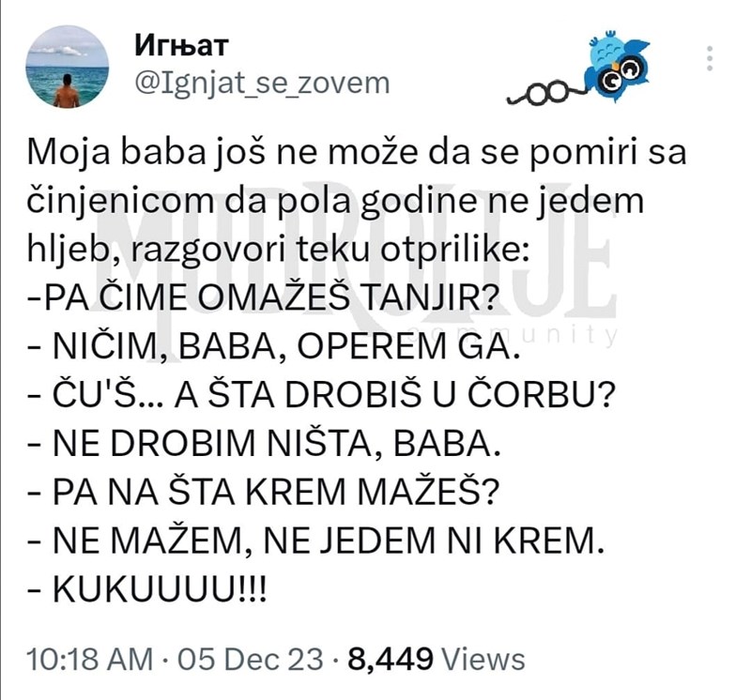
Task: Open the 8,449 Views count
Action: 436,659
